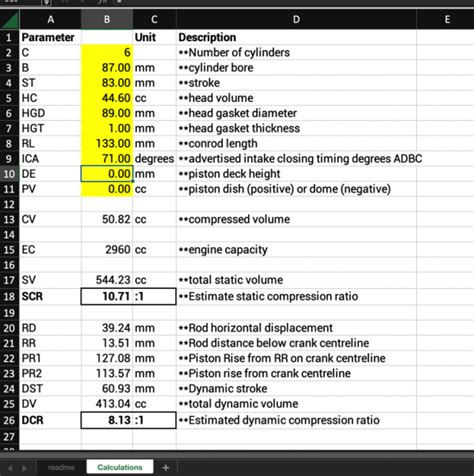Click head gasket diameter value 89.00

(x=107, y=113)
